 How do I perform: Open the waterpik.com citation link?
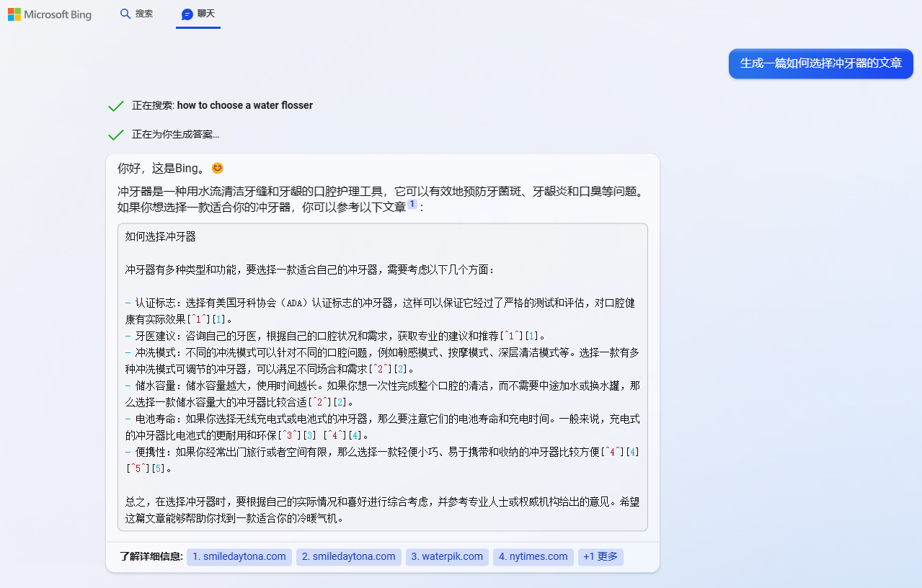446,556
